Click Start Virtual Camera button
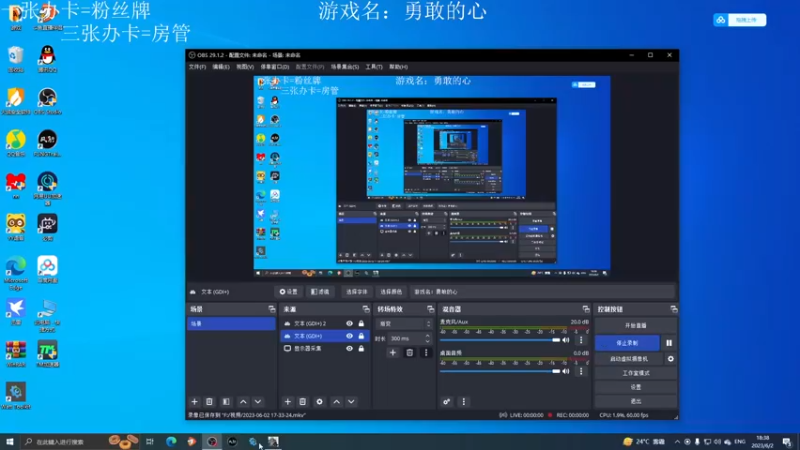Image resolution: width=800 pixels, height=450 pixels. [x=629, y=359]
